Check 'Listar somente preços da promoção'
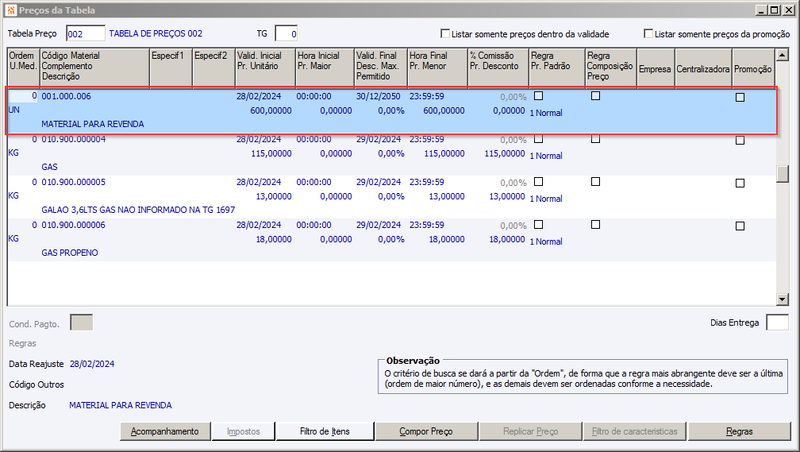The width and height of the screenshot is (800, 452). 648,34
